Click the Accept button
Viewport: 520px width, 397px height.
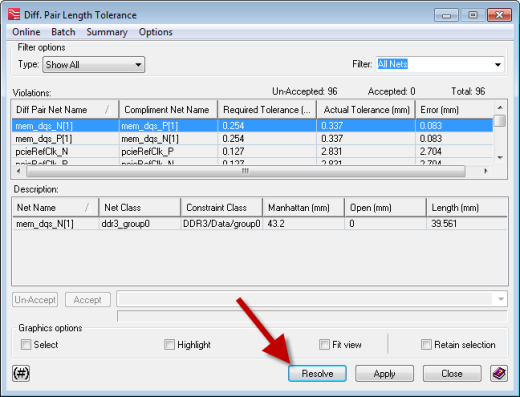[88, 299]
